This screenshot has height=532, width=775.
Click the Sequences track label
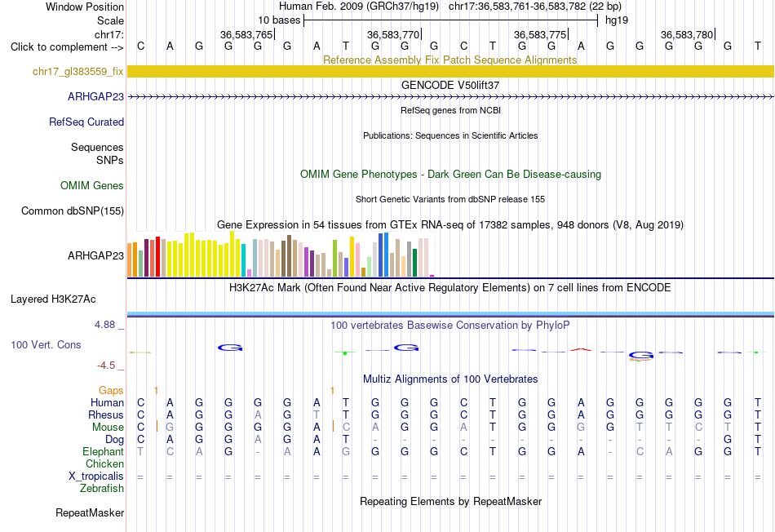[x=97, y=147]
